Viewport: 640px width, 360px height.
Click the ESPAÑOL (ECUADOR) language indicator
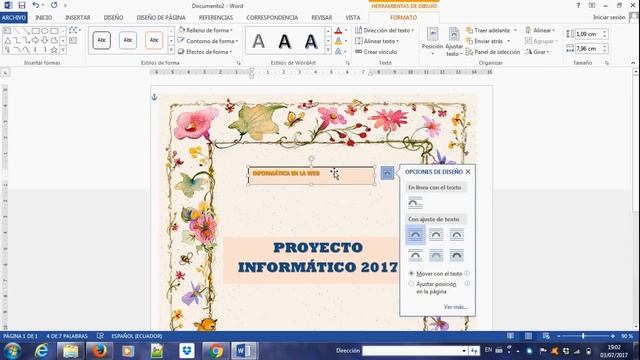coord(137,336)
